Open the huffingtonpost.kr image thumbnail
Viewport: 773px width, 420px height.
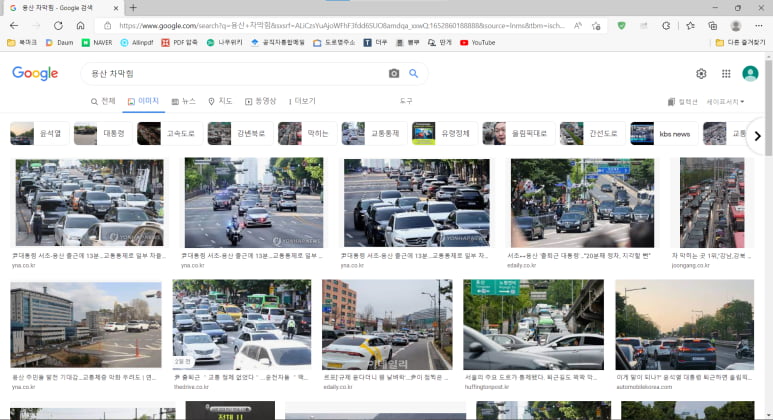click(533, 325)
